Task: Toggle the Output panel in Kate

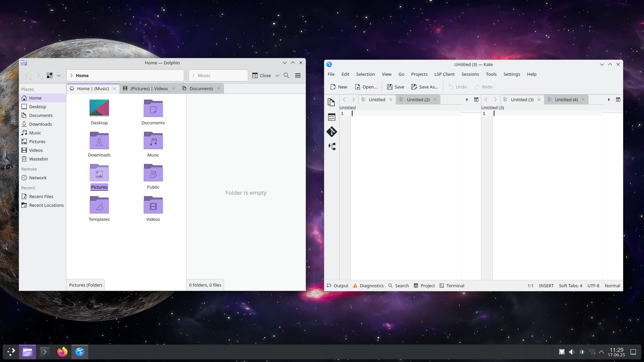Action: point(337,286)
